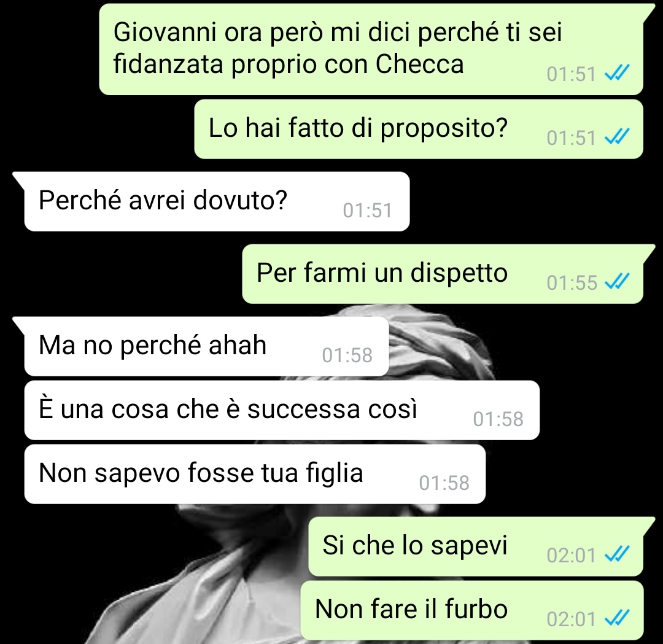Select the 'Giovanni ora però mi dici' message bubble
This screenshot has width=663, height=644.
tap(371, 50)
